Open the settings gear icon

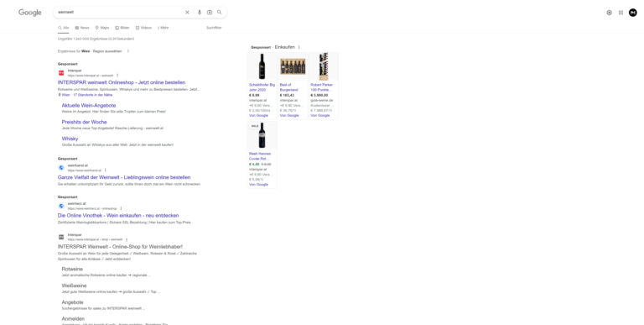(609, 13)
